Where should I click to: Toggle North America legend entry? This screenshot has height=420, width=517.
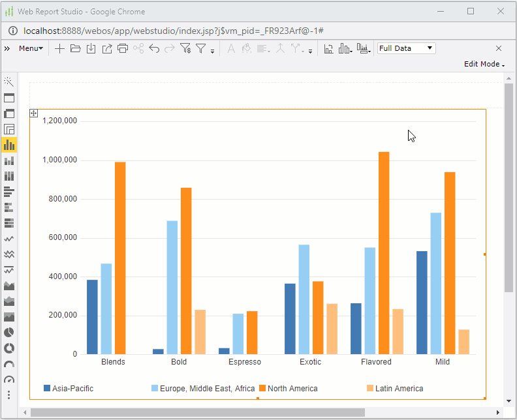(x=292, y=389)
